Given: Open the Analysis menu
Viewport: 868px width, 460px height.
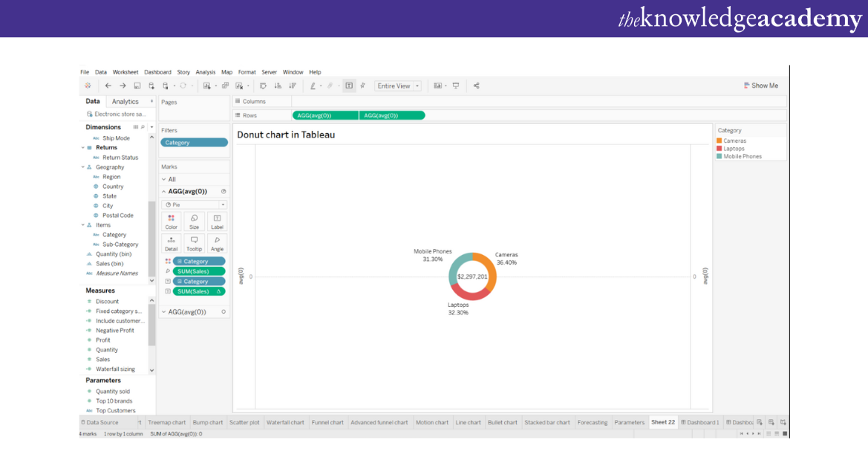Looking at the screenshot, I should pyautogui.click(x=205, y=72).
